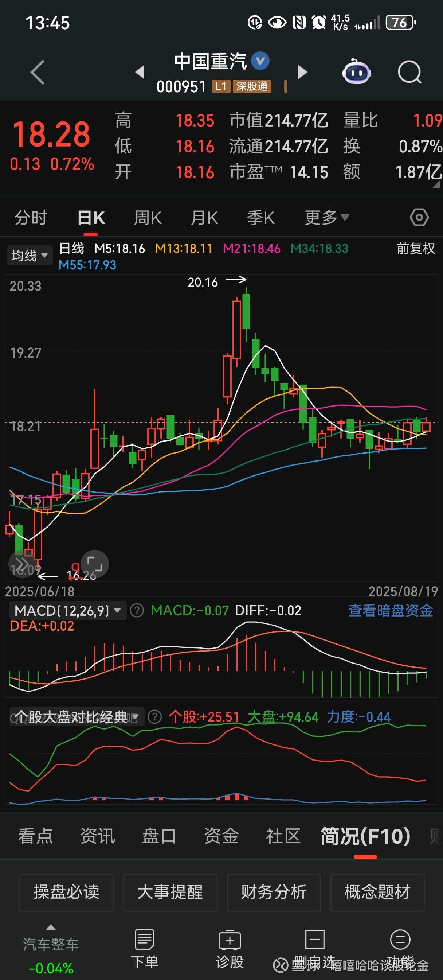Select the 日K tab
Image resolution: width=443 pixels, height=980 pixels.
pyautogui.click(x=91, y=218)
